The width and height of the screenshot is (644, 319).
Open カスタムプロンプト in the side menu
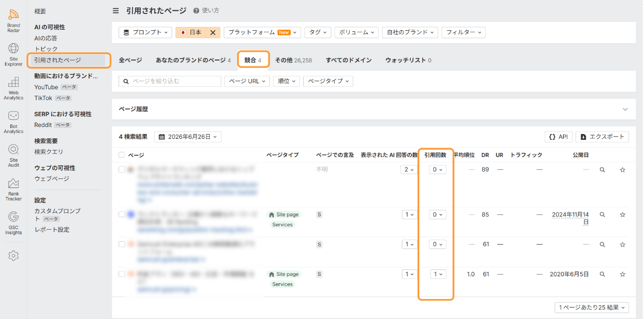tap(57, 215)
